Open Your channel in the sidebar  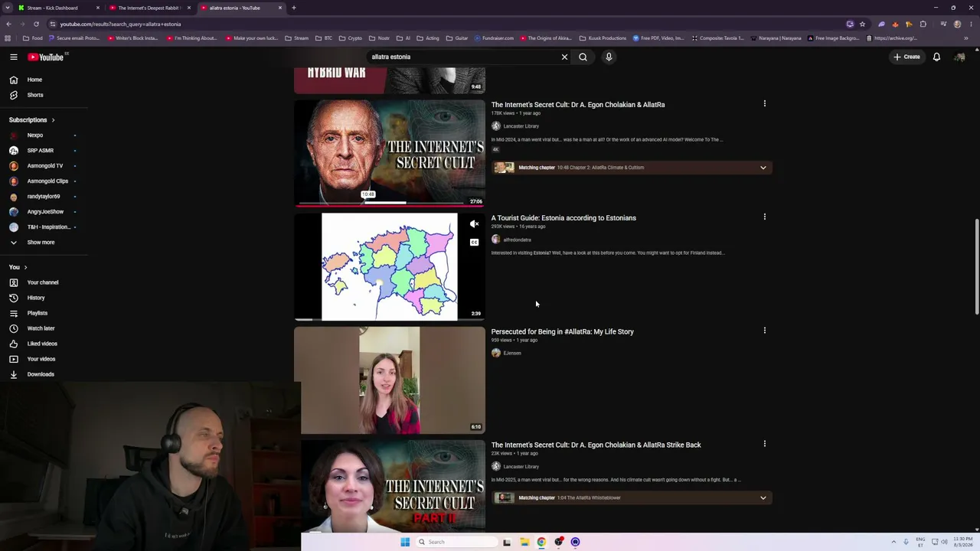click(44, 282)
